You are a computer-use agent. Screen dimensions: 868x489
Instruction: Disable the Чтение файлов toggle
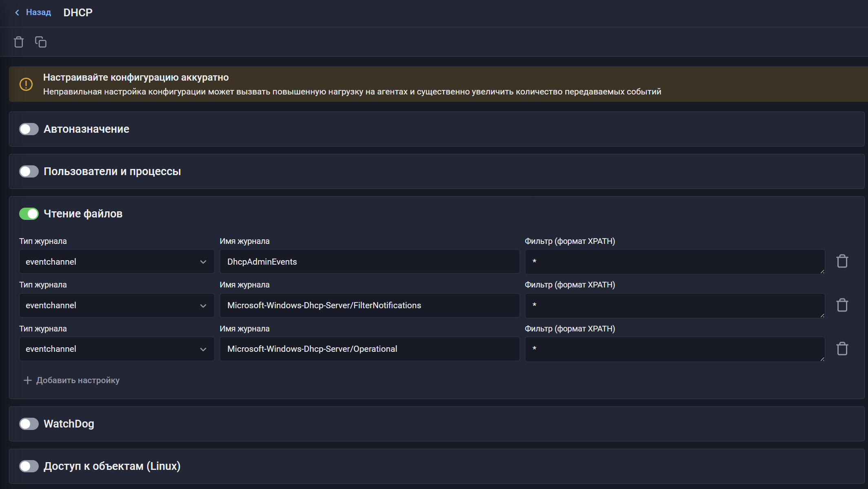[x=29, y=214]
